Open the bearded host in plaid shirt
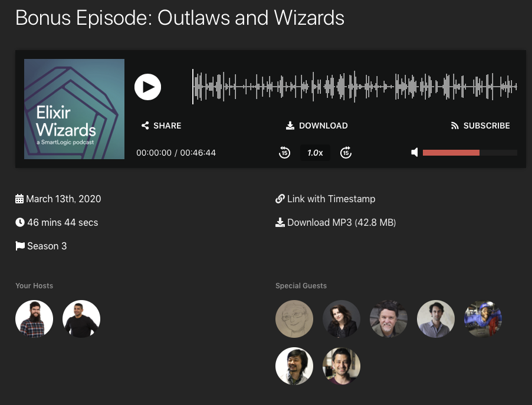 pyautogui.click(x=34, y=319)
